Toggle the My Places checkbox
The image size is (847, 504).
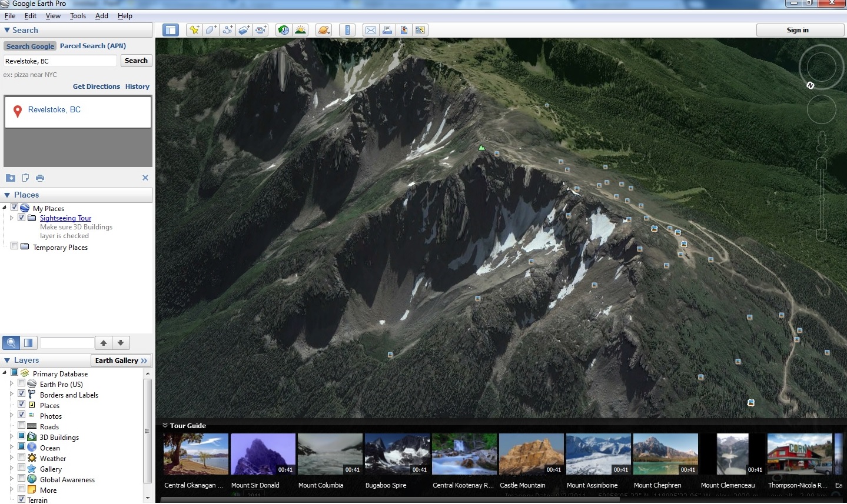coord(15,207)
